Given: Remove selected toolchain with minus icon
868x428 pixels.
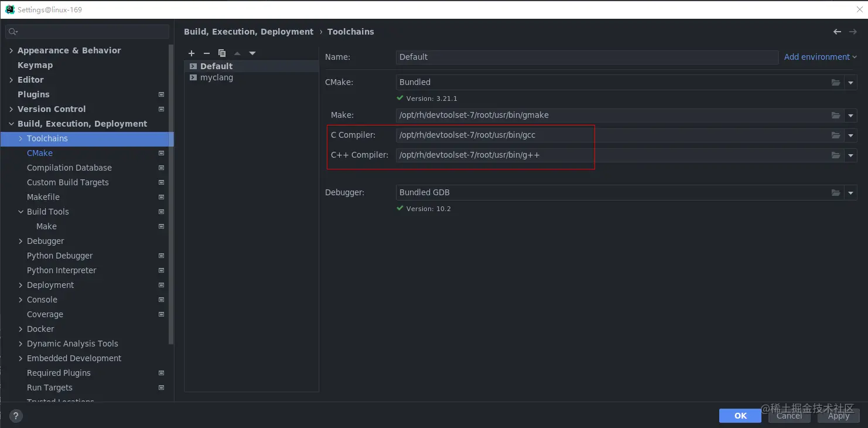Looking at the screenshot, I should coord(207,53).
